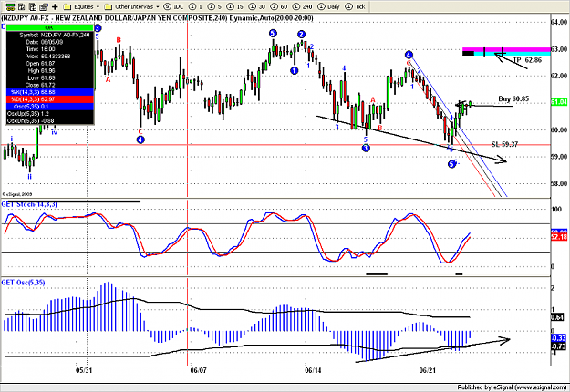The height and width of the screenshot is (392, 570).
Task: Switch to the Tick interval
Action: (x=355, y=6)
